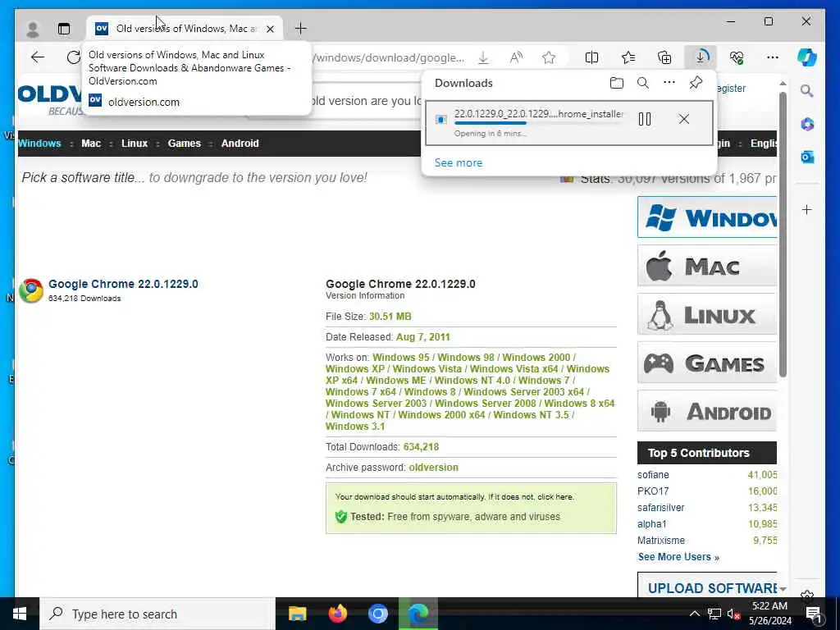Viewport: 840px width, 630px height.
Task: Open more options in Downloads panel
Action: (x=669, y=83)
